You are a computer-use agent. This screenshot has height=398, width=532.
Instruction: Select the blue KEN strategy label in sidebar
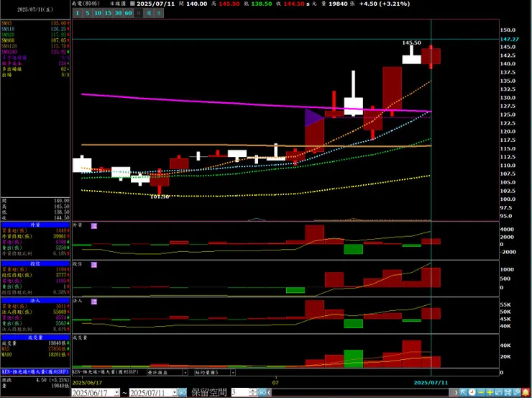[x=35, y=371]
